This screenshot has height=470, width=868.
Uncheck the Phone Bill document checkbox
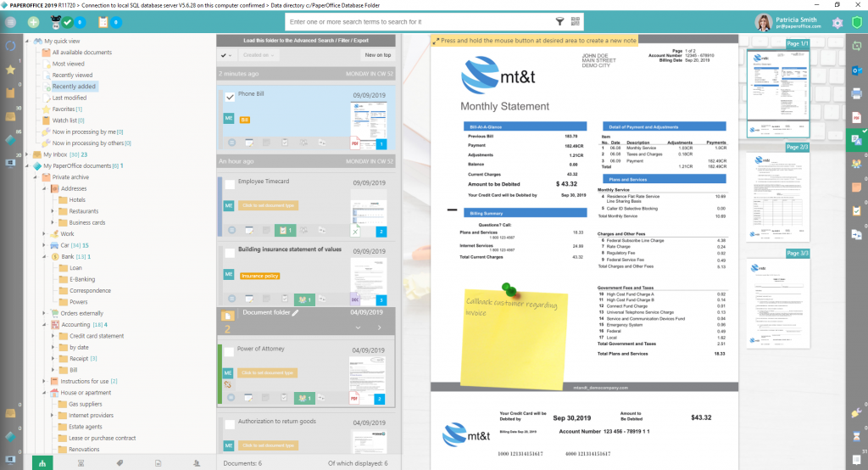click(230, 97)
